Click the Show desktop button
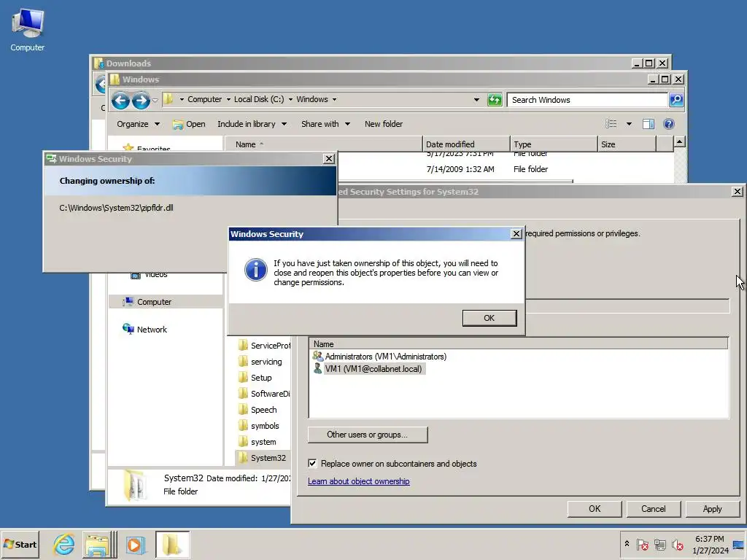Screen dimensions: 747x560 click(739, 544)
